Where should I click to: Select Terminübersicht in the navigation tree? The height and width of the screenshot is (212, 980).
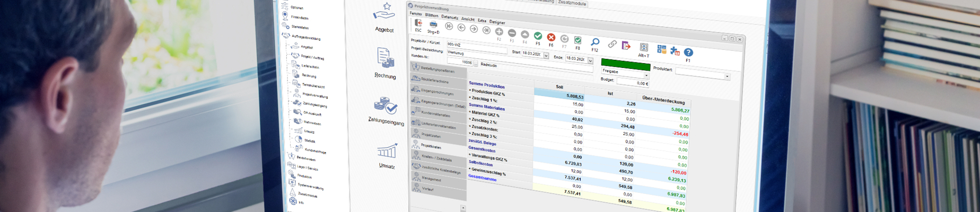[313, 85]
